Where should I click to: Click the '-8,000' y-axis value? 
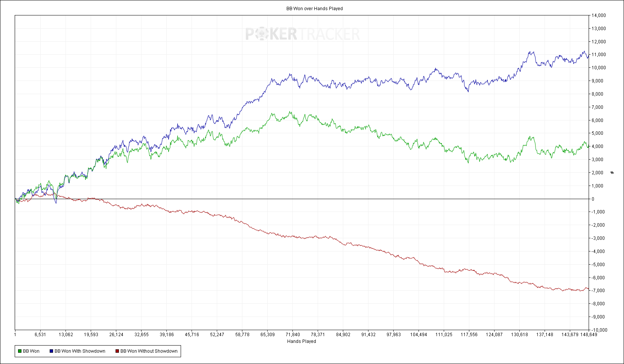[x=598, y=304]
